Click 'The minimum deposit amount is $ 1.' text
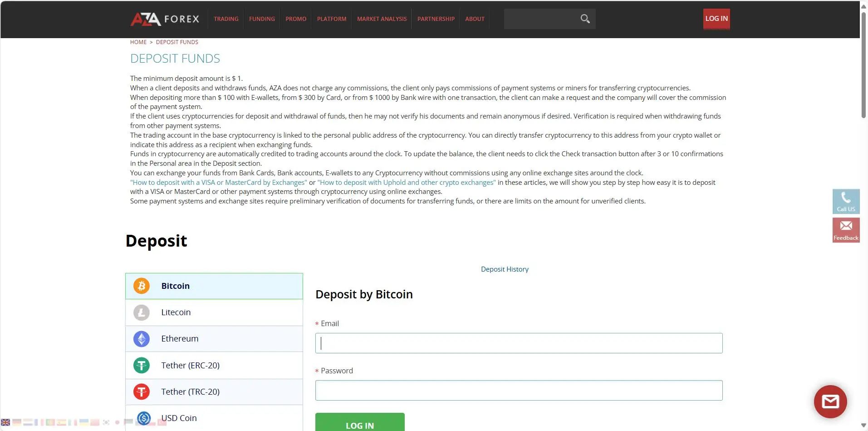 (186, 79)
